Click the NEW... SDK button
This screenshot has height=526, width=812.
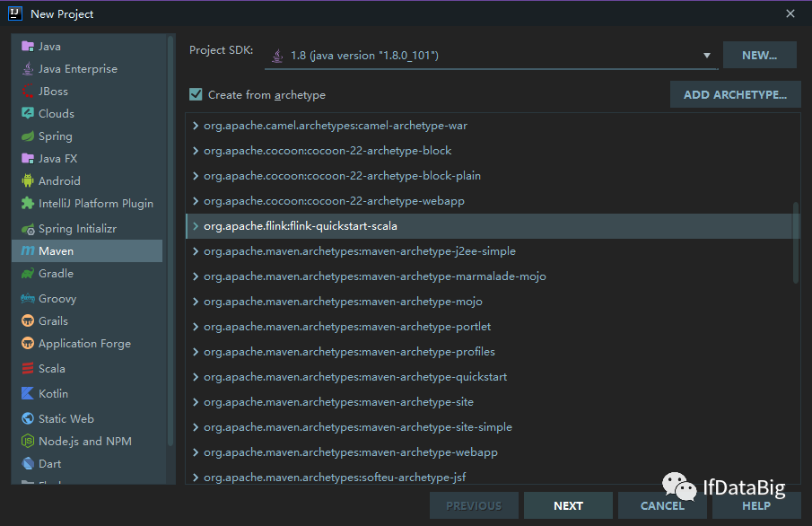(x=759, y=55)
